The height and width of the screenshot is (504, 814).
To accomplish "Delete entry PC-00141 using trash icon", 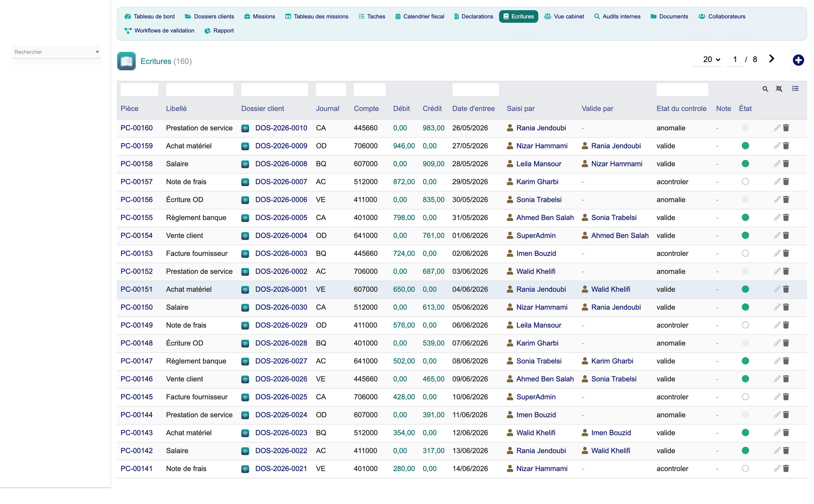I will tap(786, 468).
